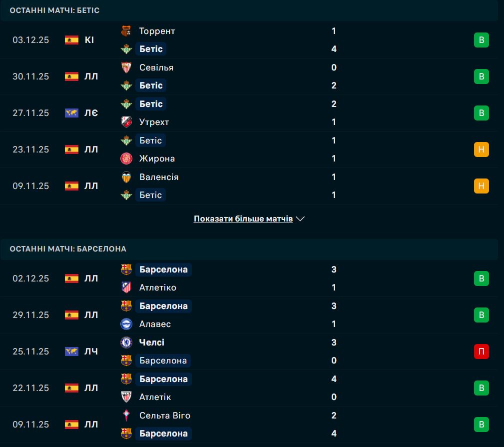
Task: Click the Athletic club crest icon
Action: (126, 397)
